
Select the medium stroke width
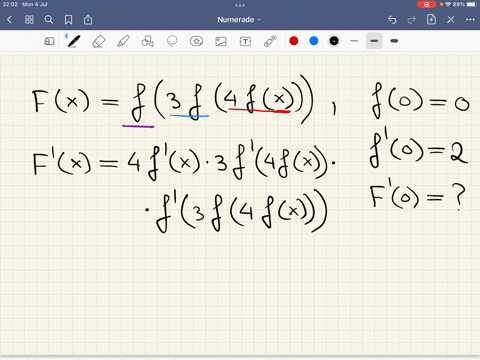[374, 41]
